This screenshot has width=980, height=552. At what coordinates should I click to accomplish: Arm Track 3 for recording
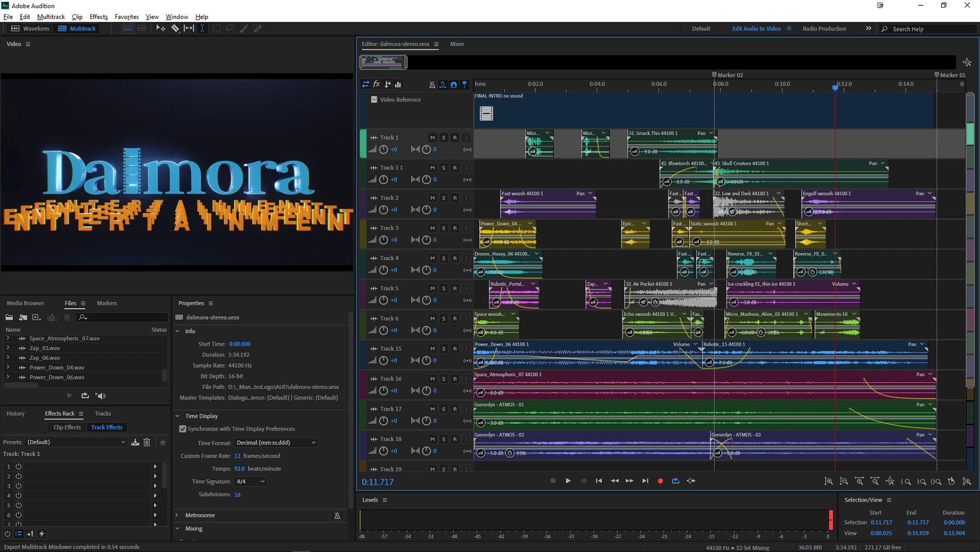455,228
